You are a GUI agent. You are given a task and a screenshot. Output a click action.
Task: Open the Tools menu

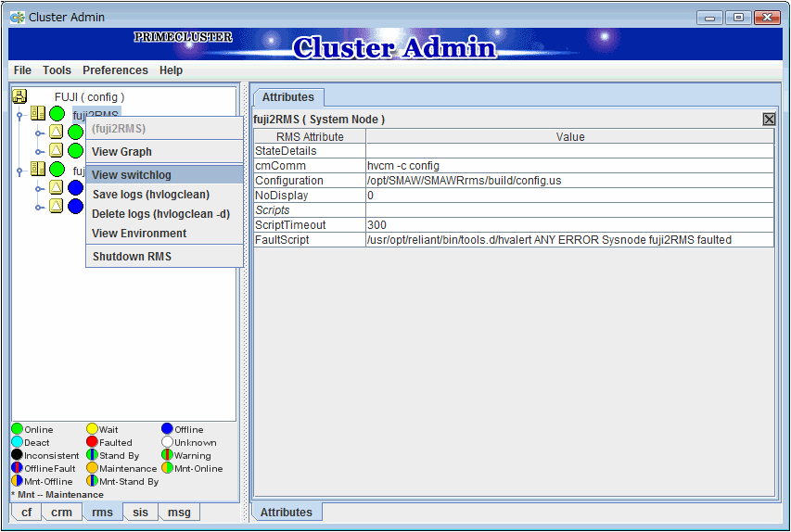(57, 70)
